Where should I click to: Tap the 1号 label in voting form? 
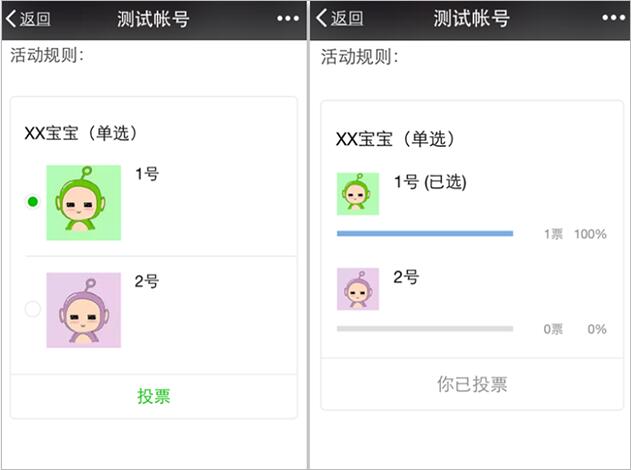[147, 174]
